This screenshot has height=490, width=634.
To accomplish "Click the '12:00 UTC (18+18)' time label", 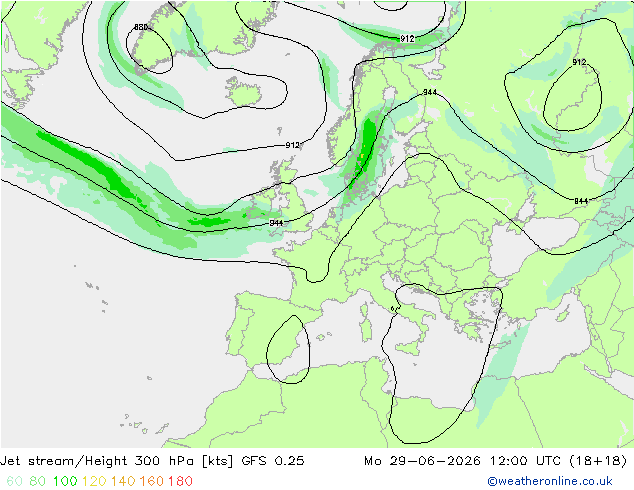I will 558,461.
